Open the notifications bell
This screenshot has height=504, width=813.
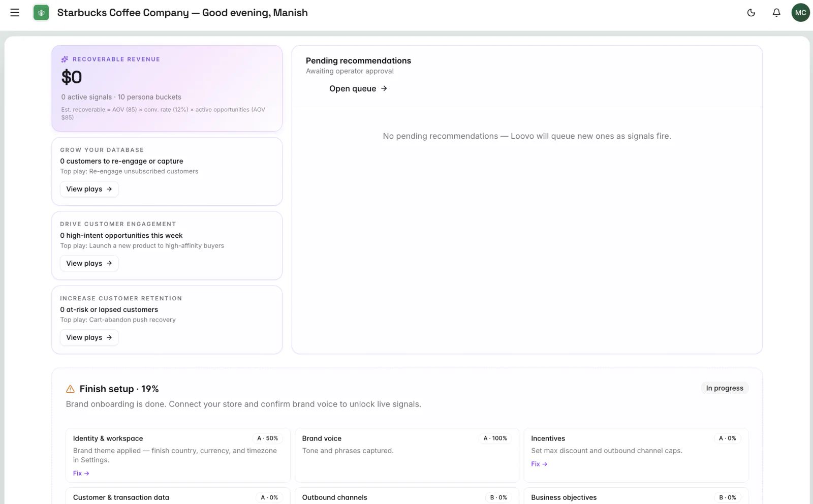tap(776, 13)
